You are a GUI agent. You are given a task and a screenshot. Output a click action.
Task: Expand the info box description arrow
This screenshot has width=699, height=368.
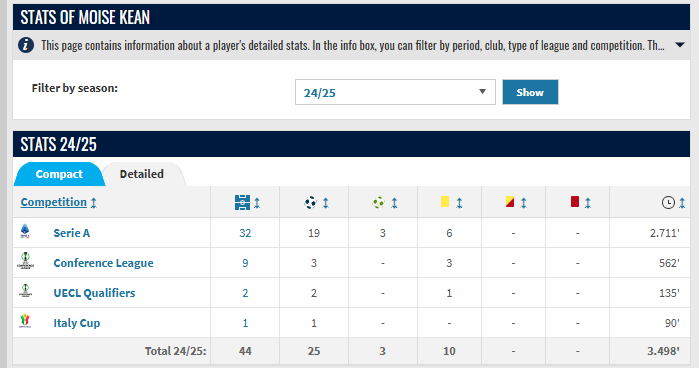click(x=680, y=45)
